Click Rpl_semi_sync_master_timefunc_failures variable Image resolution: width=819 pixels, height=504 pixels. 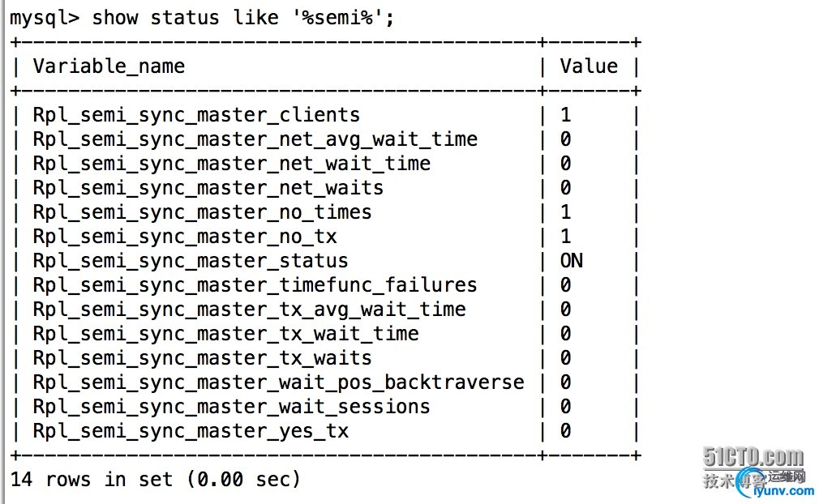coord(255,285)
